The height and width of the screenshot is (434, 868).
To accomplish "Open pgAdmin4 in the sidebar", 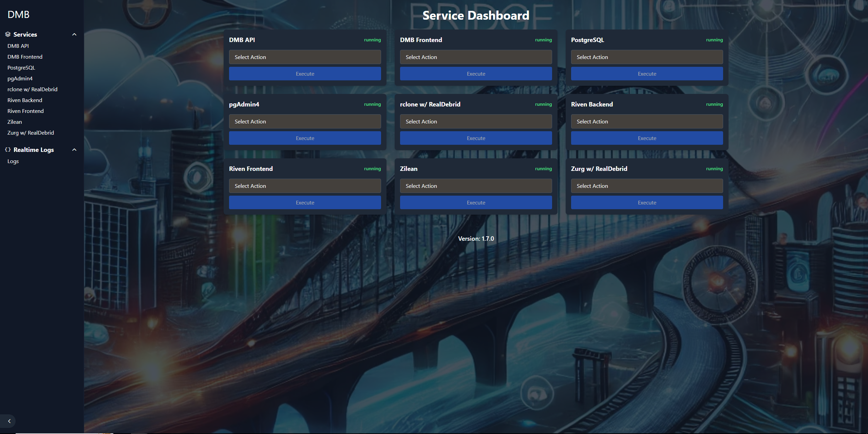I will point(20,78).
